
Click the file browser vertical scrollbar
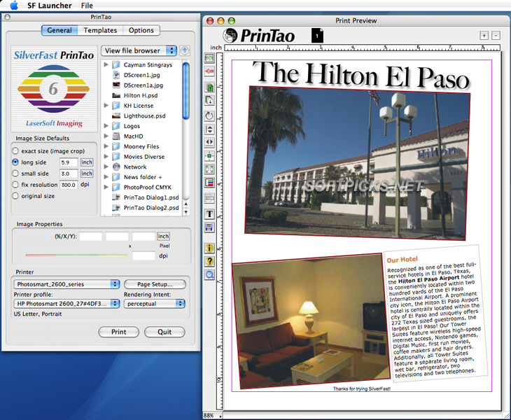(x=186, y=91)
